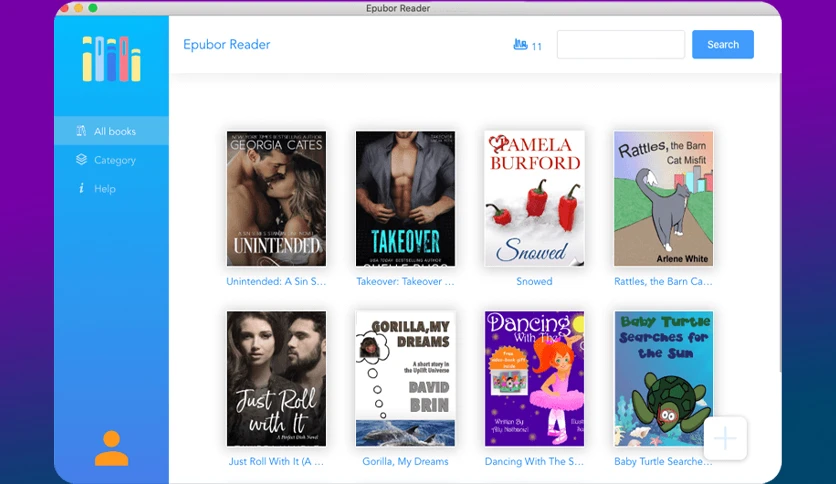Click the 'Gorilla, My Dreams' title
The image size is (836, 484).
click(x=405, y=462)
